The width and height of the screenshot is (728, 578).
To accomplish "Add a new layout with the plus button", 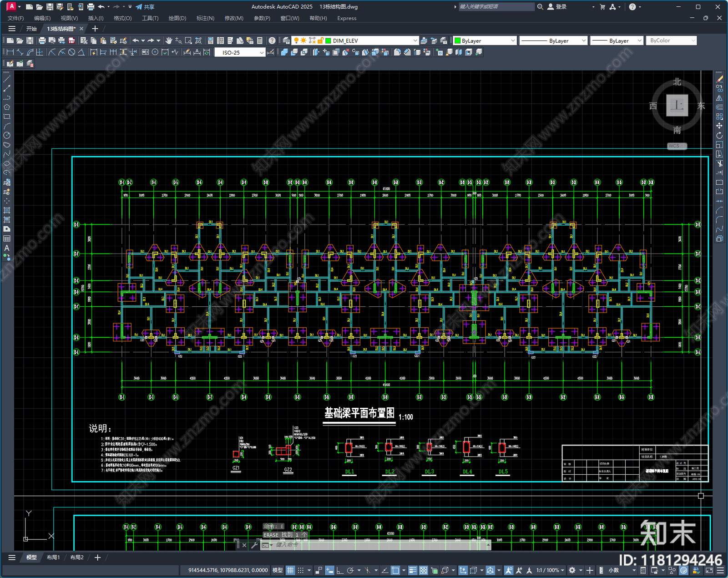I will coord(97,558).
